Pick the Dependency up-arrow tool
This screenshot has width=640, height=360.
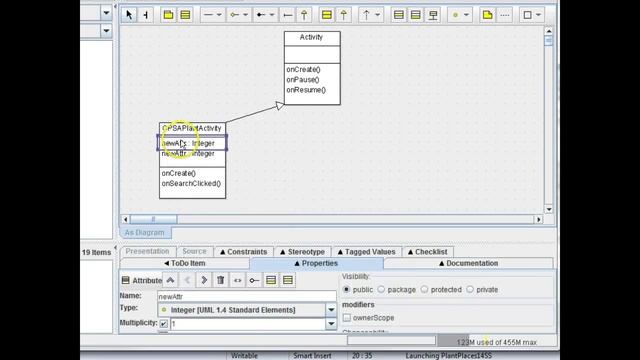(x=366, y=15)
